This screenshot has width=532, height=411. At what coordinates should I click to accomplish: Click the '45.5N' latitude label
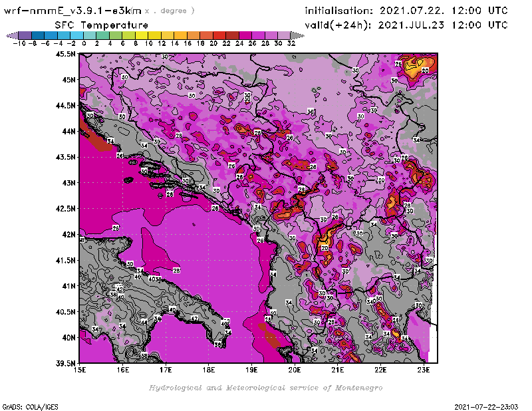(x=65, y=54)
